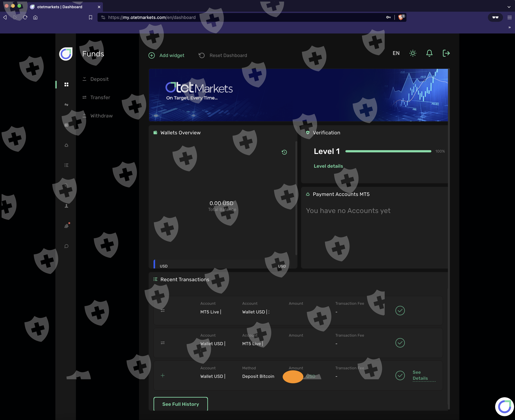Open the chat bubble sidebar icon

point(66,246)
